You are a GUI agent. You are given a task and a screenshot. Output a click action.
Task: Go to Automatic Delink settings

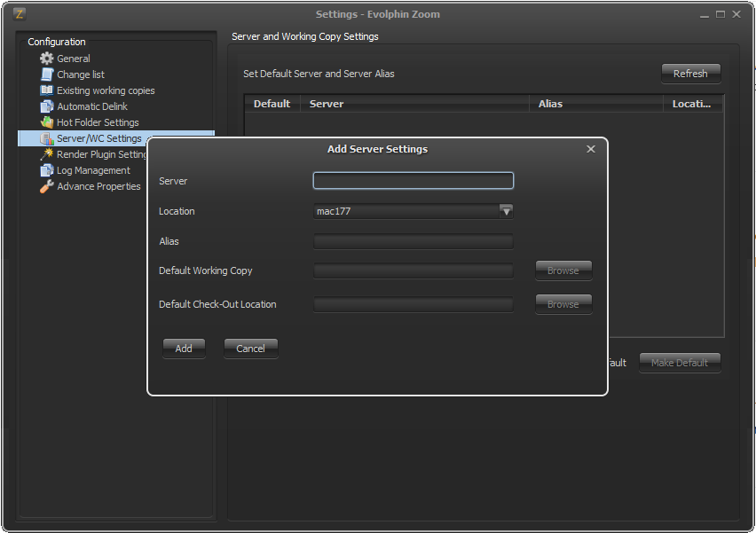point(92,106)
